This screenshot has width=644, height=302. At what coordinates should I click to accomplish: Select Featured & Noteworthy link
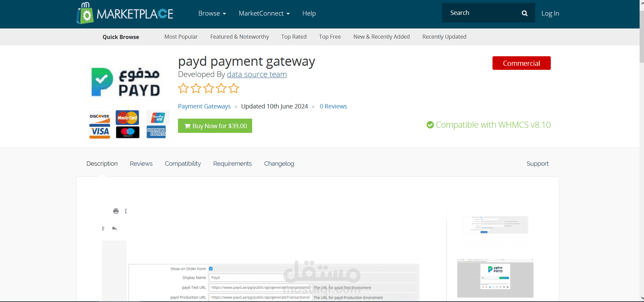pos(240,37)
